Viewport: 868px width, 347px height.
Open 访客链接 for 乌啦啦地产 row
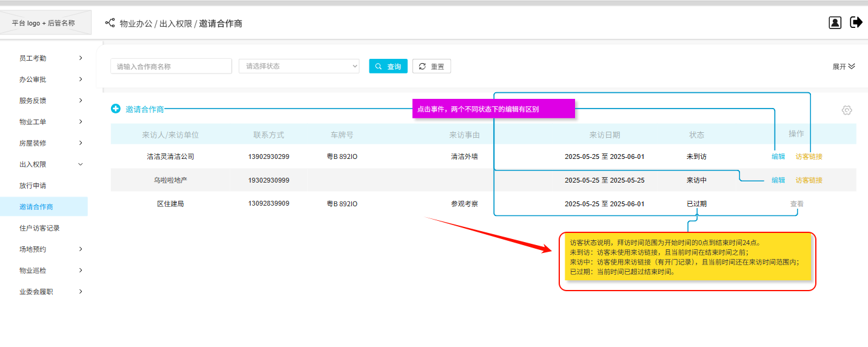[809, 180]
